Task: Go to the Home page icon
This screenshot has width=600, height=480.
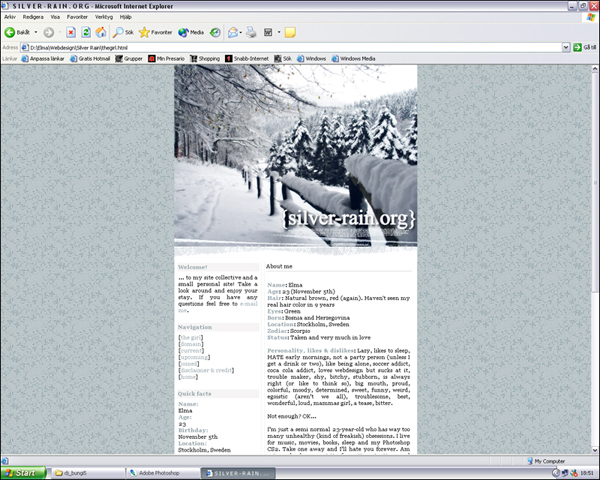Action: [101, 33]
